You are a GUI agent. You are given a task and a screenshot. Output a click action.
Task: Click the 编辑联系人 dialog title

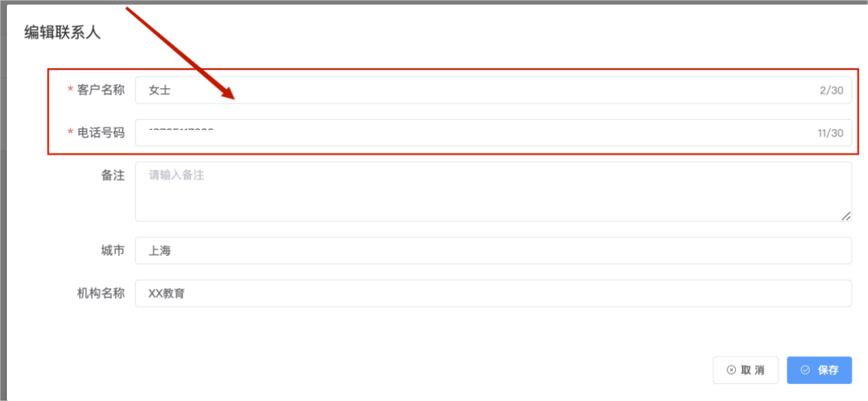[x=62, y=32]
